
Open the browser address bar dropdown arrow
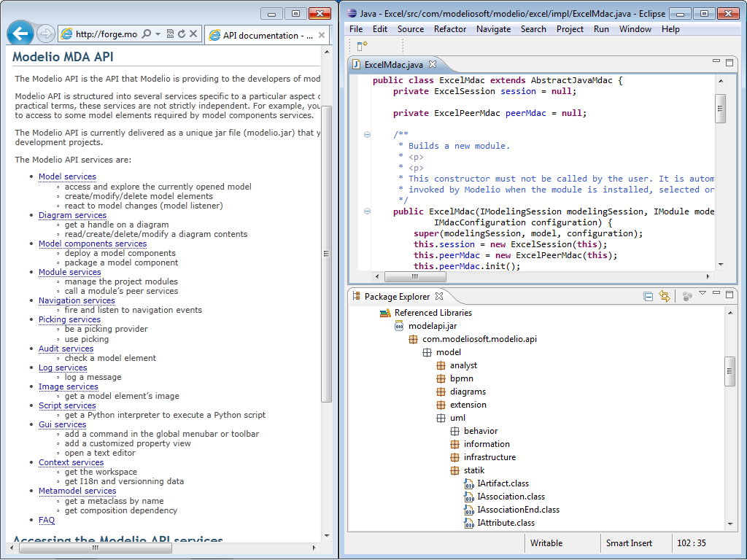158,34
